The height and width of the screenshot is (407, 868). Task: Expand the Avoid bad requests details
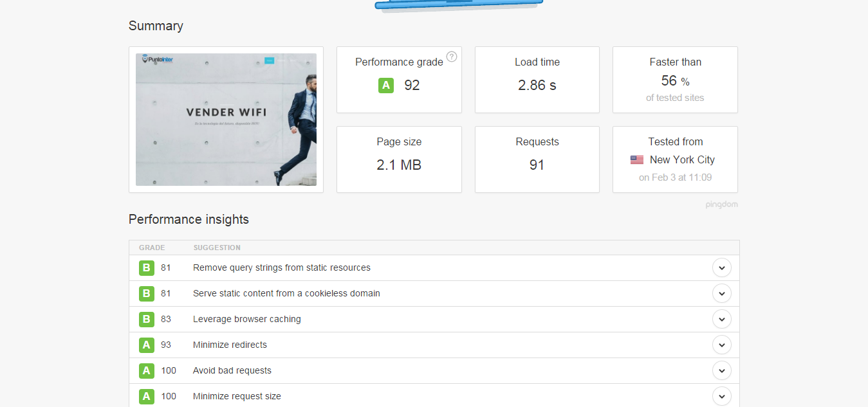(721, 370)
